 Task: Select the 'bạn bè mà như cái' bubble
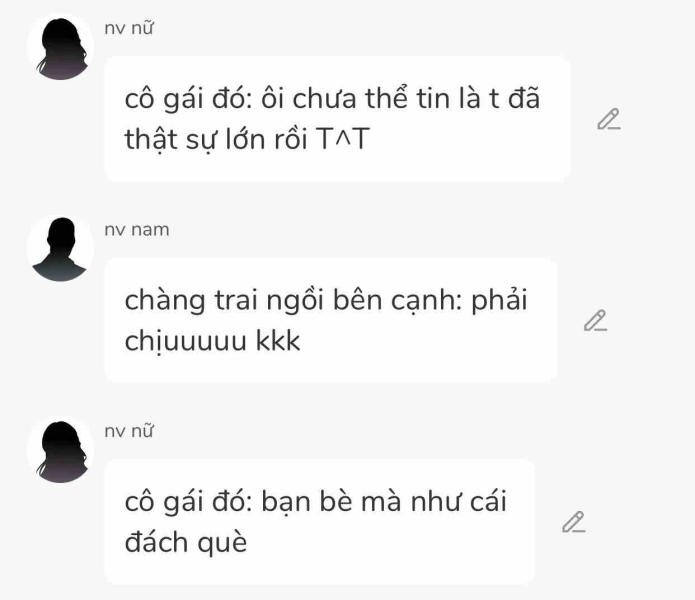coord(320,522)
